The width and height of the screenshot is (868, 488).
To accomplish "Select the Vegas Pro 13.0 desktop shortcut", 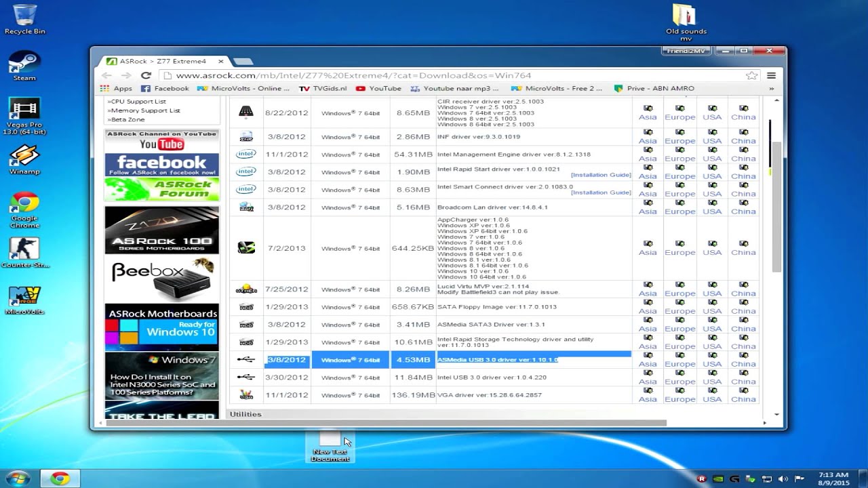I will pos(24,116).
